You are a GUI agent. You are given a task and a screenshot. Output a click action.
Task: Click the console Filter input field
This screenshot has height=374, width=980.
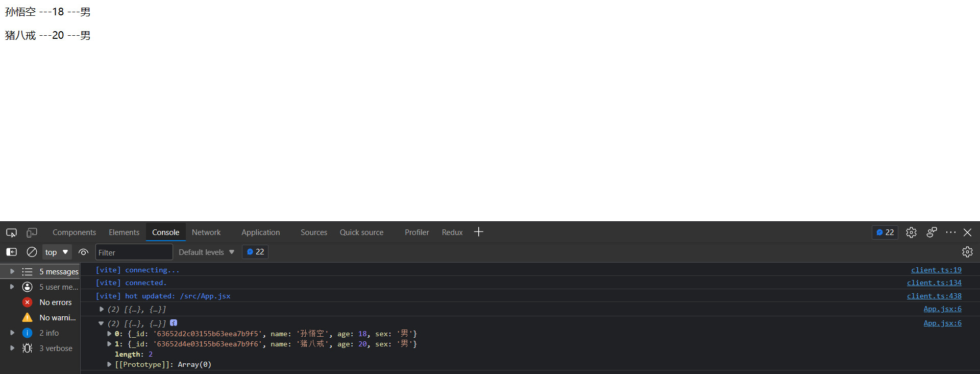point(134,252)
